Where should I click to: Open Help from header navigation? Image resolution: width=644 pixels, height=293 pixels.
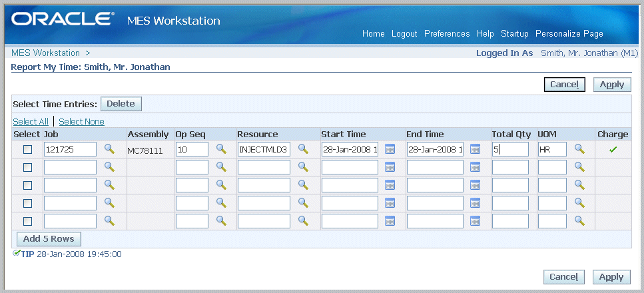click(x=485, y=34)
